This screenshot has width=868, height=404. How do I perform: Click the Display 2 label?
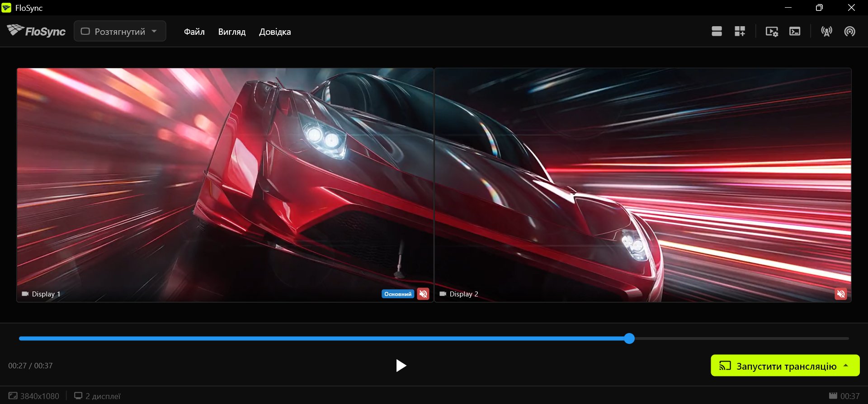coord(464,294)
